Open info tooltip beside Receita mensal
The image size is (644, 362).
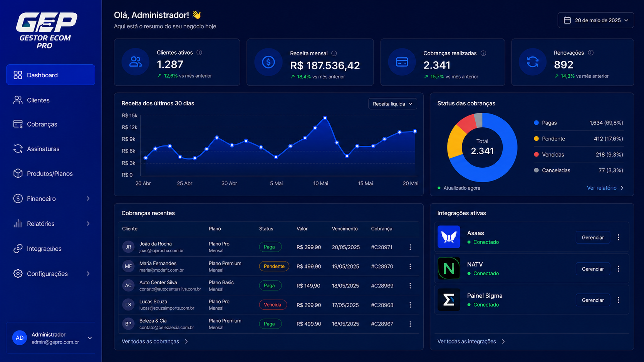coord(334,53)
